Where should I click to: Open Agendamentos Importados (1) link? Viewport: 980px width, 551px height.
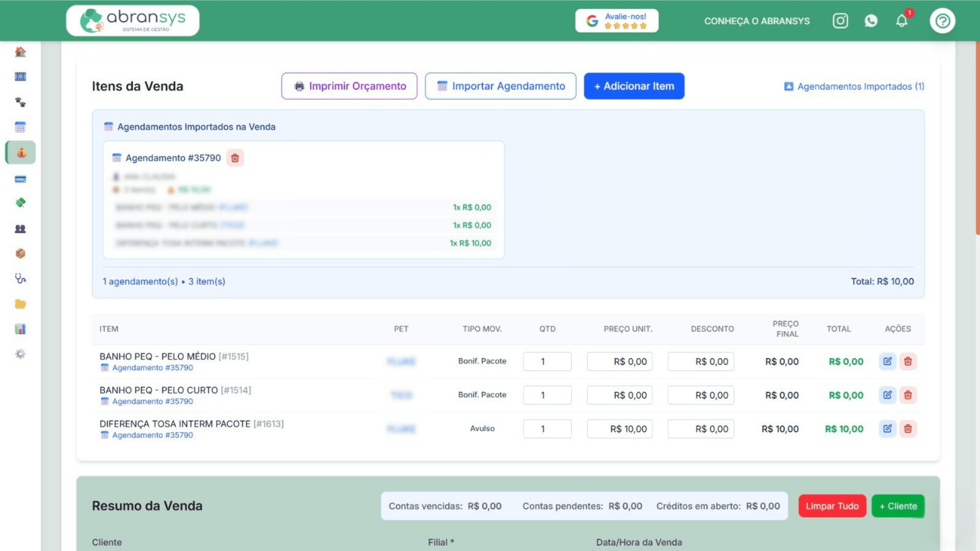[855, 86]
